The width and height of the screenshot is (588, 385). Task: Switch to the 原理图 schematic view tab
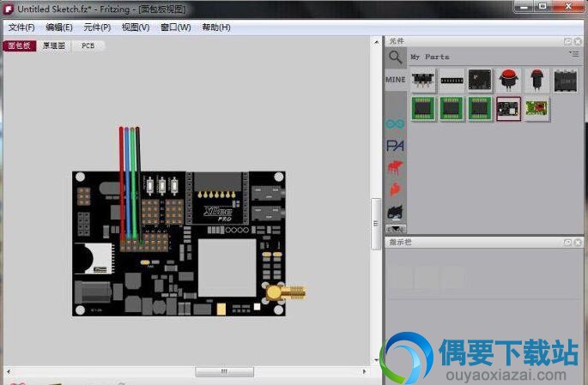pyautogui.click(x=53, y=45)
